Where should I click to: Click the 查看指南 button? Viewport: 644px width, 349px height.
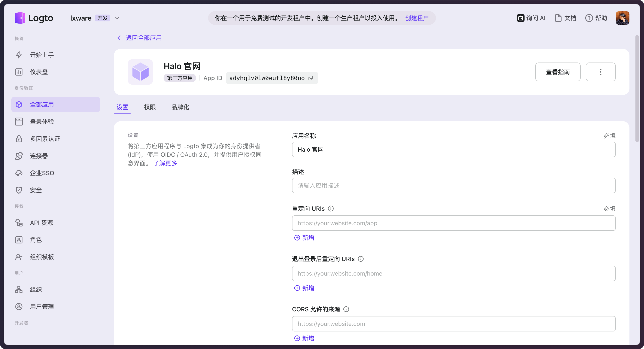point(558,72)
